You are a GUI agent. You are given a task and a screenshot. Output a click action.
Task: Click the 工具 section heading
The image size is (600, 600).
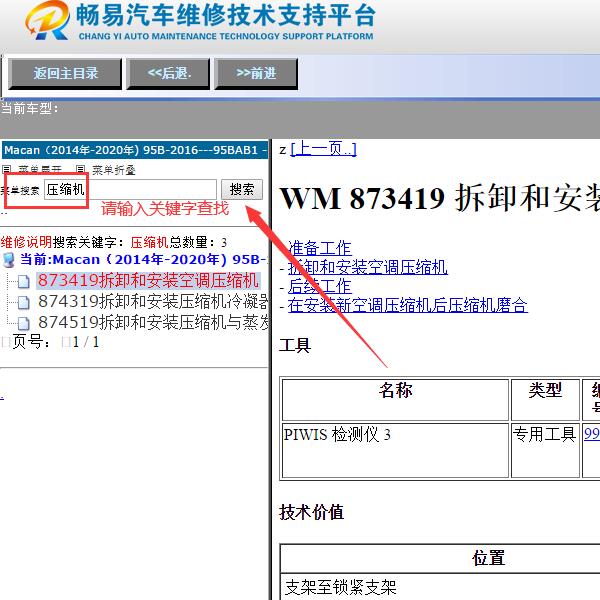pyautogui.click(x=295, y=345)
